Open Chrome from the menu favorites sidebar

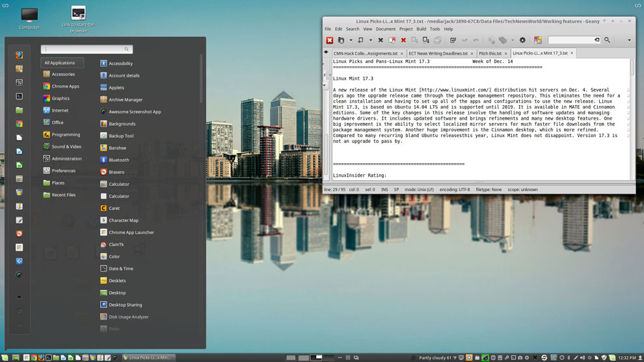click(x=19, y=123)
